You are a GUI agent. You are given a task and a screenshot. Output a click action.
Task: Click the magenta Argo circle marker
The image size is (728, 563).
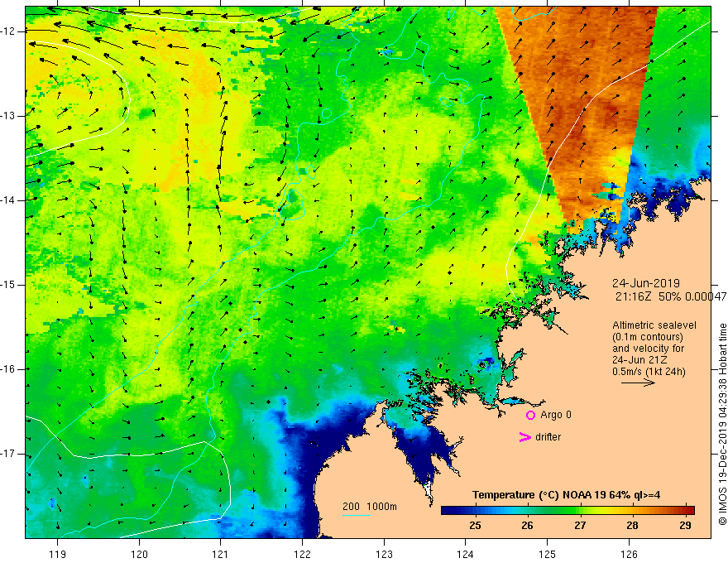530,415
